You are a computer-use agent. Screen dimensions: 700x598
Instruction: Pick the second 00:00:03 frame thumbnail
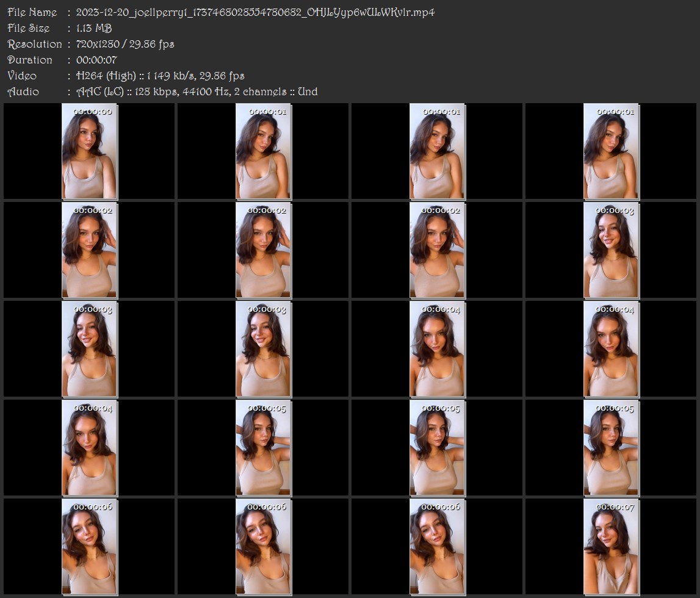point(89,349)
